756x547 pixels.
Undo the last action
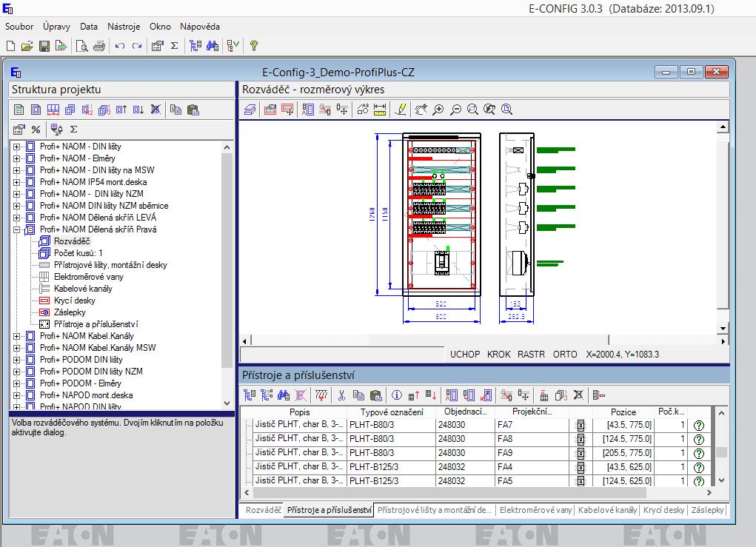(120, 46)
